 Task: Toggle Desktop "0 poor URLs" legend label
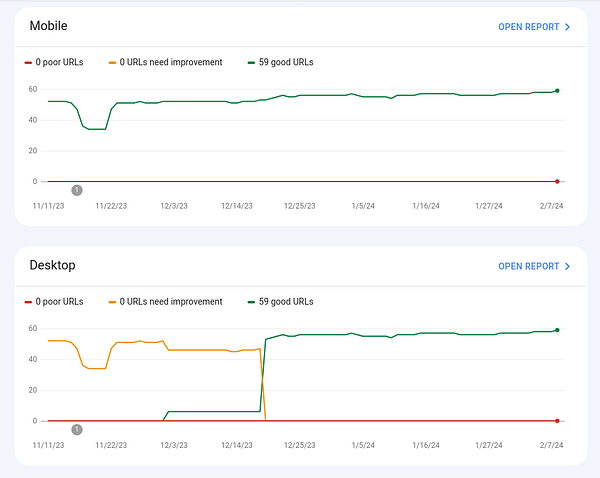pyautogui.click(x=60, y=301)
